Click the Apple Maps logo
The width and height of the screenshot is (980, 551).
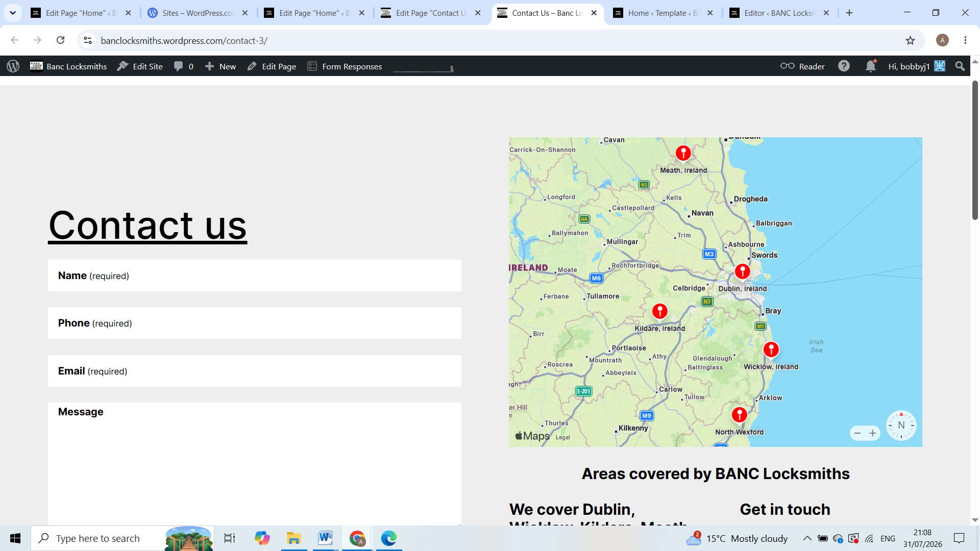click(x=532, y=436)
